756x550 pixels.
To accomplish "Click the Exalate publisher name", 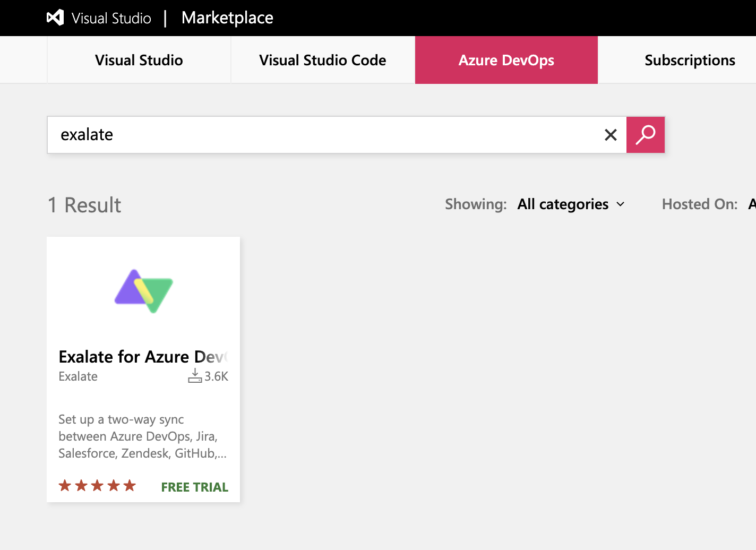I will [x=78, y=376].
